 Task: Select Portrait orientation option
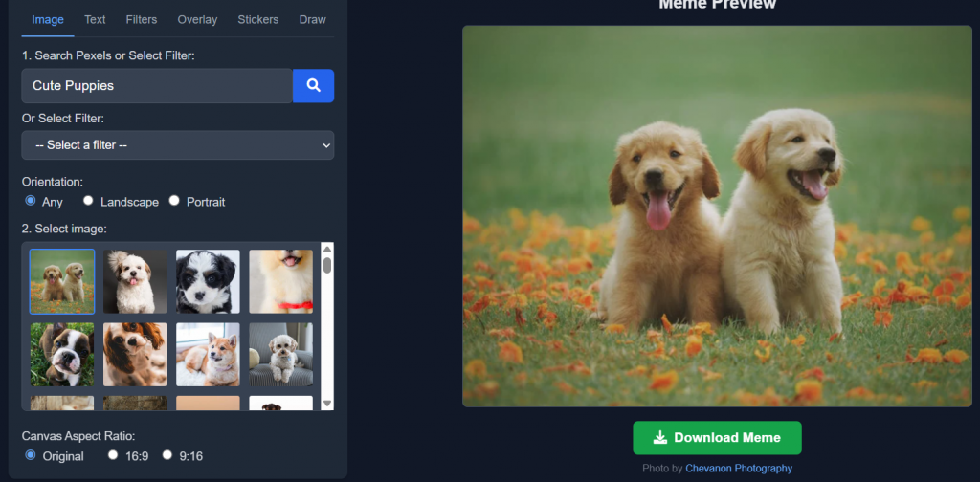pos(174,201)
